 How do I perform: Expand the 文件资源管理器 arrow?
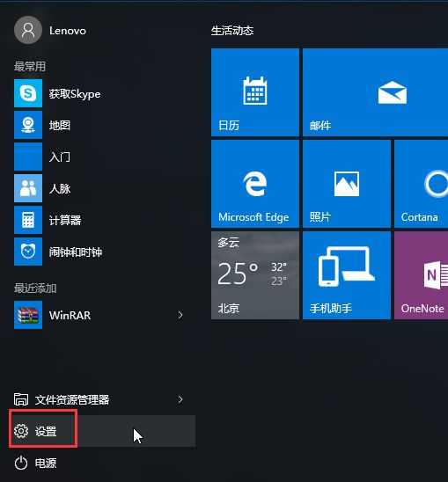tap(180, 399)
